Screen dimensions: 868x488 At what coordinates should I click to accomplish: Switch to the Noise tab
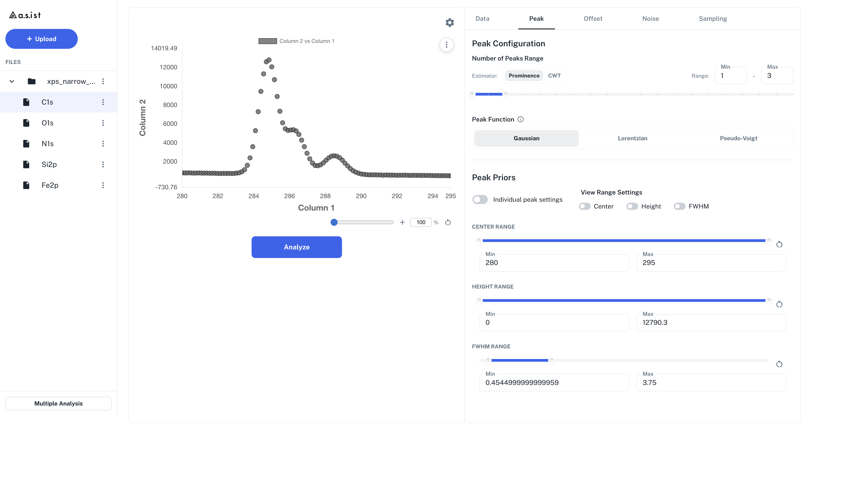pyautogui.click(x=650, y=19)
